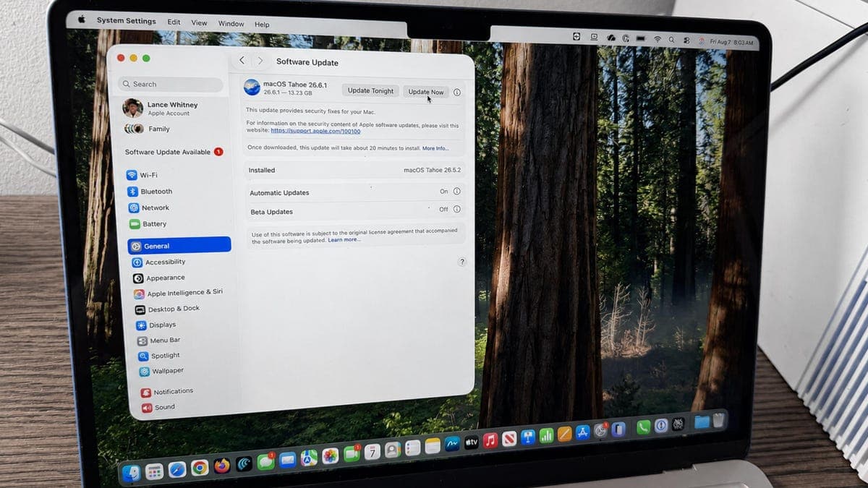Click the help question mark button
Screen dimensions: 868x488
click(462, 262)
